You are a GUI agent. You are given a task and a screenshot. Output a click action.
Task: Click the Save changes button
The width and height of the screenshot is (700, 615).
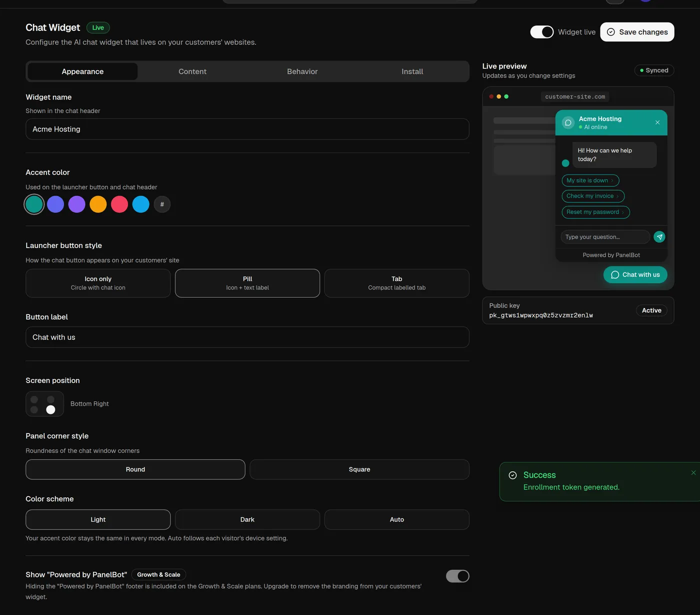(637, 32)
